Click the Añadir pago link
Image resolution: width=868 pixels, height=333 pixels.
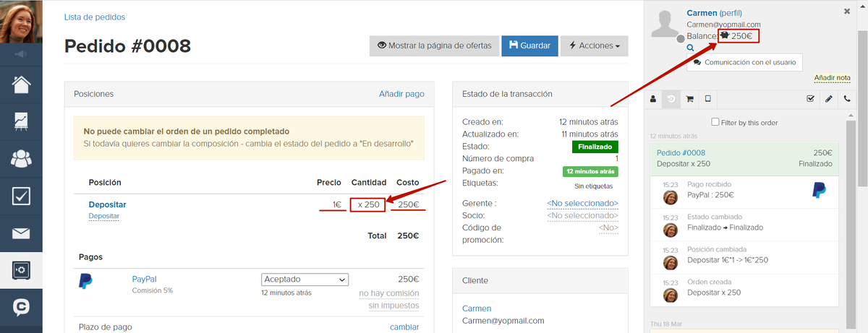tap(401, 94)
